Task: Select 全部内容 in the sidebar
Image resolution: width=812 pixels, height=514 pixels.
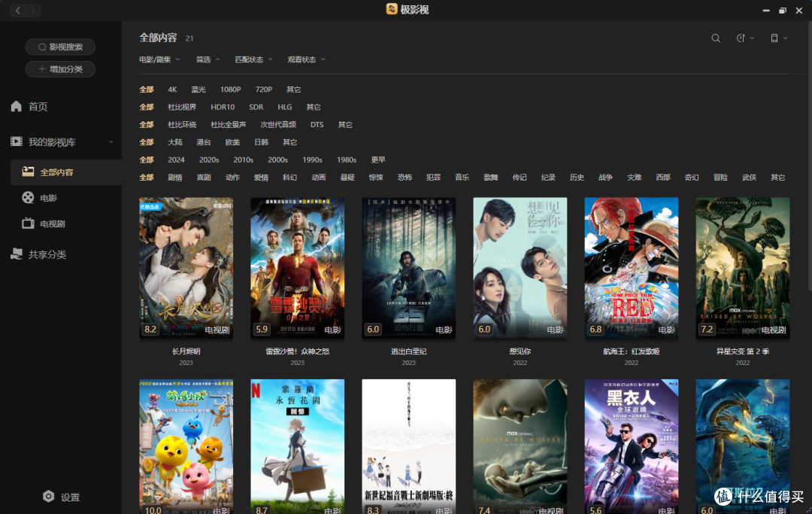Action: (x=65, y=172)
